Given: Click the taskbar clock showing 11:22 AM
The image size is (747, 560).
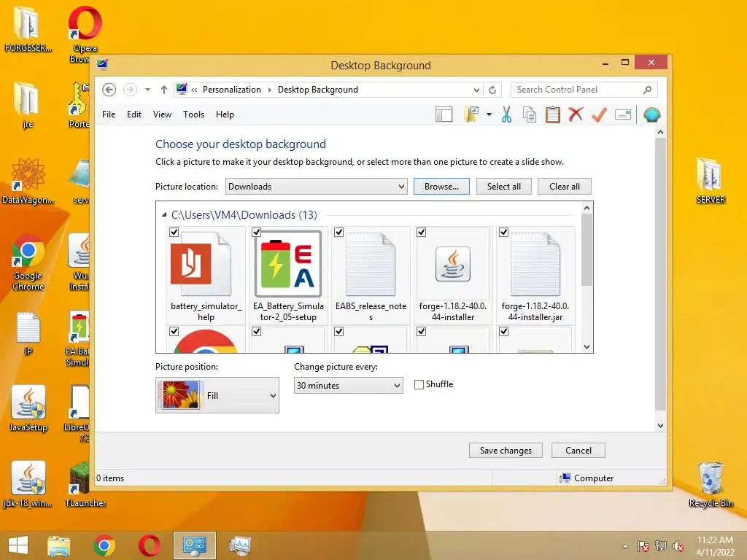Looking at the screenshot, I should coord(715,546).
